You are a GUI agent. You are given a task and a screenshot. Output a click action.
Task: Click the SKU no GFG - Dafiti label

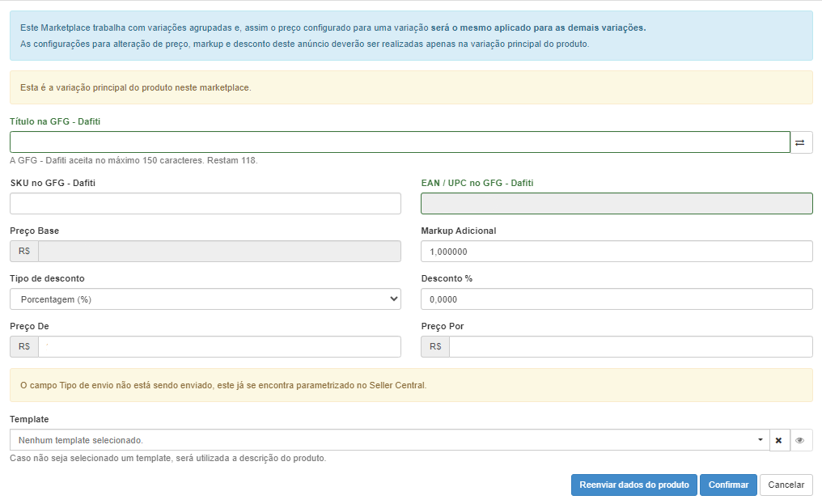coord(53,183)
